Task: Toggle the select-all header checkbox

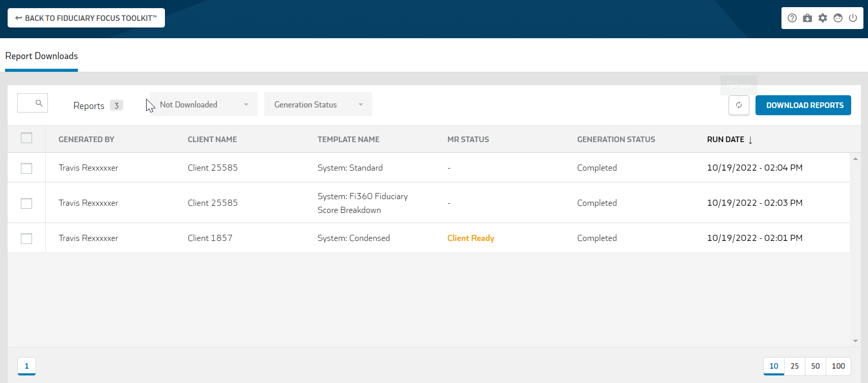Action: click(x=26, y=138)
